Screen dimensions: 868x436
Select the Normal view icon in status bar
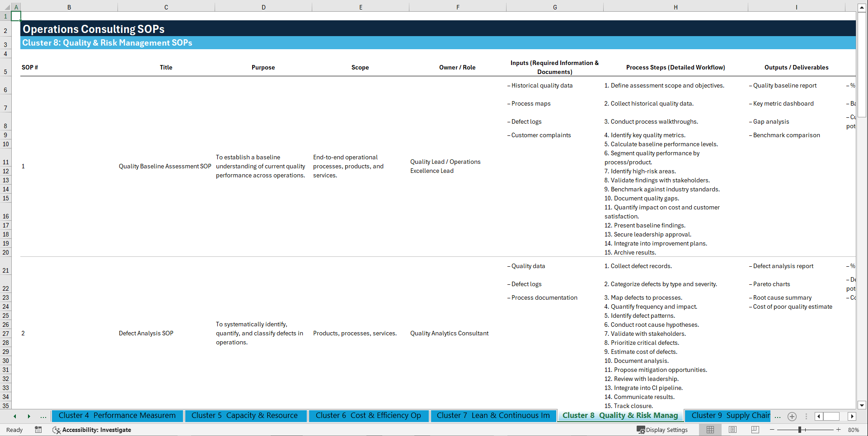tap(710, 430)
